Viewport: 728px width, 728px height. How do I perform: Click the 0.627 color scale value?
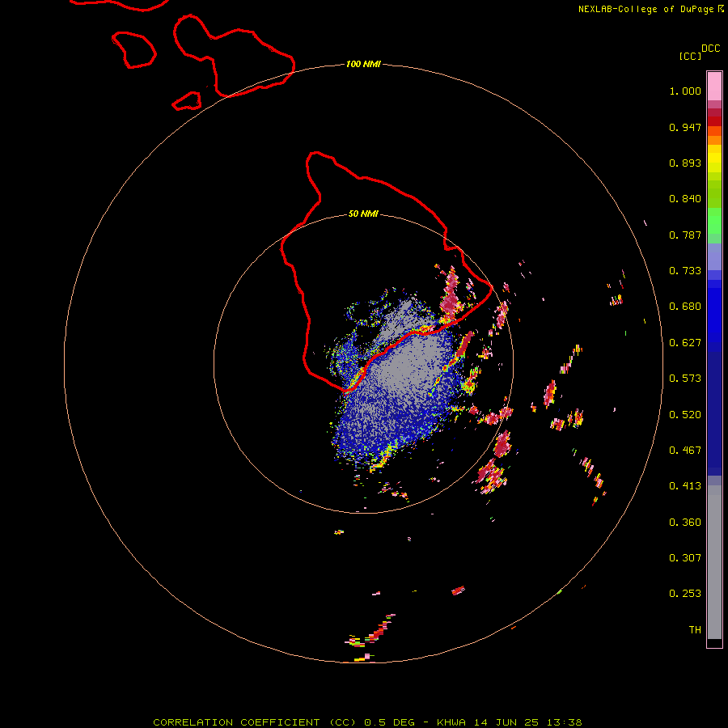coord(685,343)
